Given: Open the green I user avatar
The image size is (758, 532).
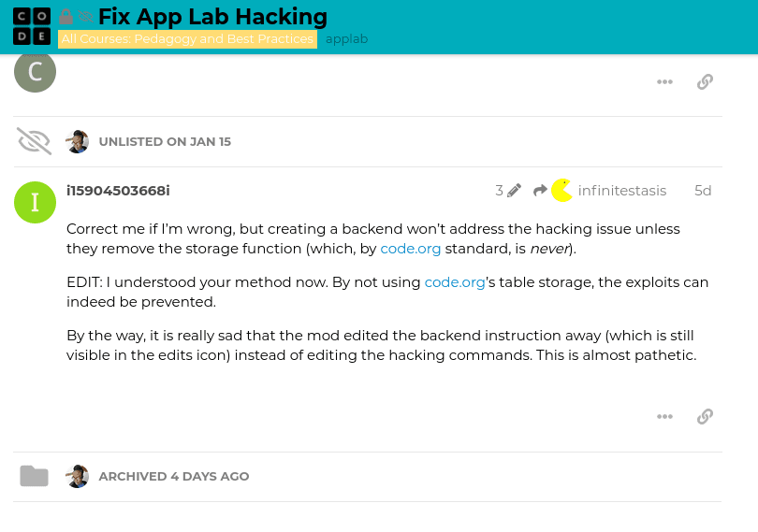Looking at the screenshot, I should pyautogui.click(x=36, y=202).
